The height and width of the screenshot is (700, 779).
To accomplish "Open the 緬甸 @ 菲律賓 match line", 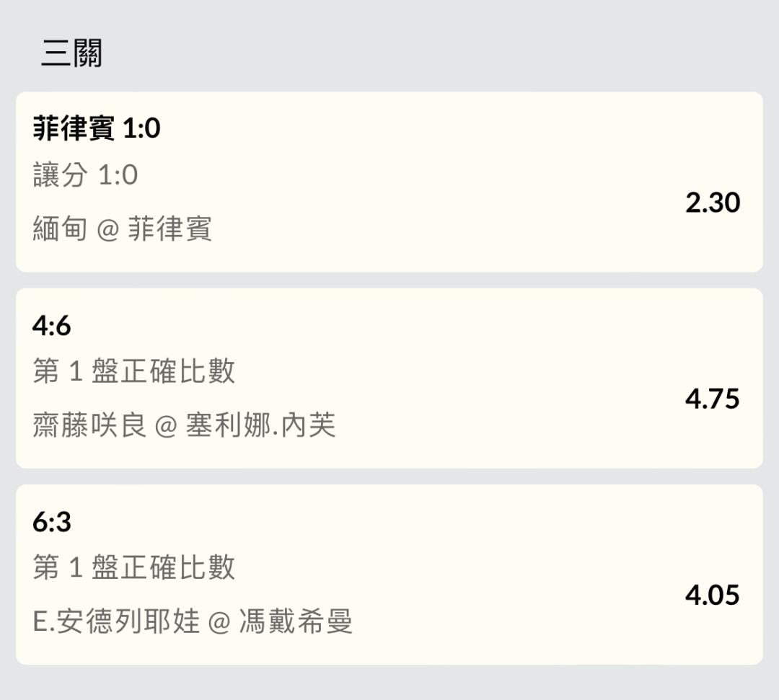I will tap(122, 229).
